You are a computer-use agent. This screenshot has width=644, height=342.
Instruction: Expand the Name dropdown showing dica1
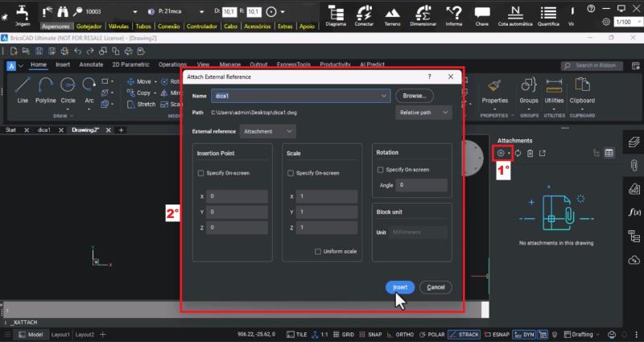point(385,96)
